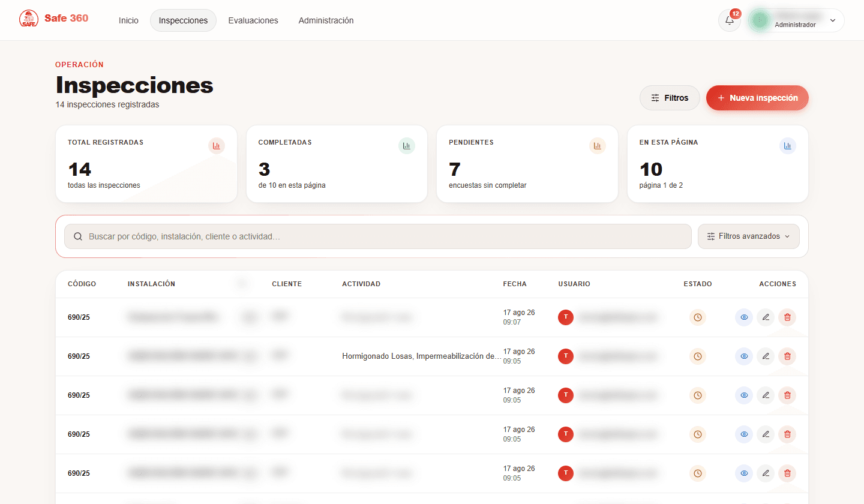Expand the Filtros avanzados dropdown
This screenshot has height=504, width=864.
(x=749, y=236)
